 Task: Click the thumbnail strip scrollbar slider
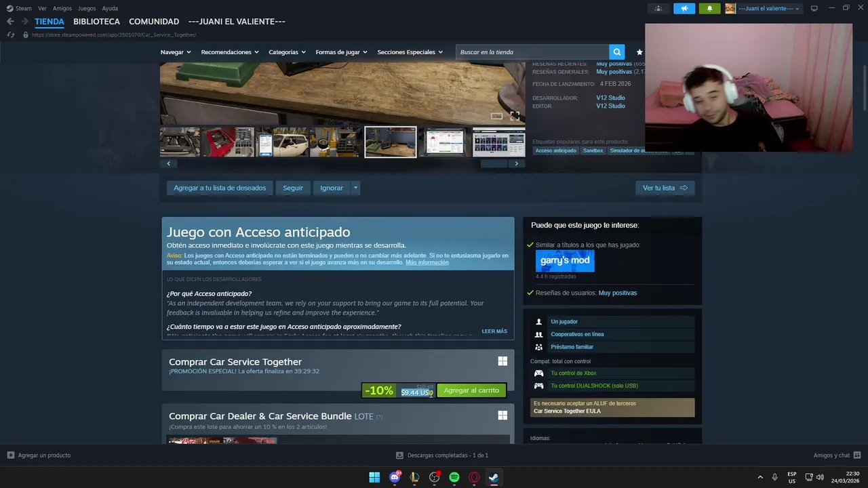click(494, 163)
